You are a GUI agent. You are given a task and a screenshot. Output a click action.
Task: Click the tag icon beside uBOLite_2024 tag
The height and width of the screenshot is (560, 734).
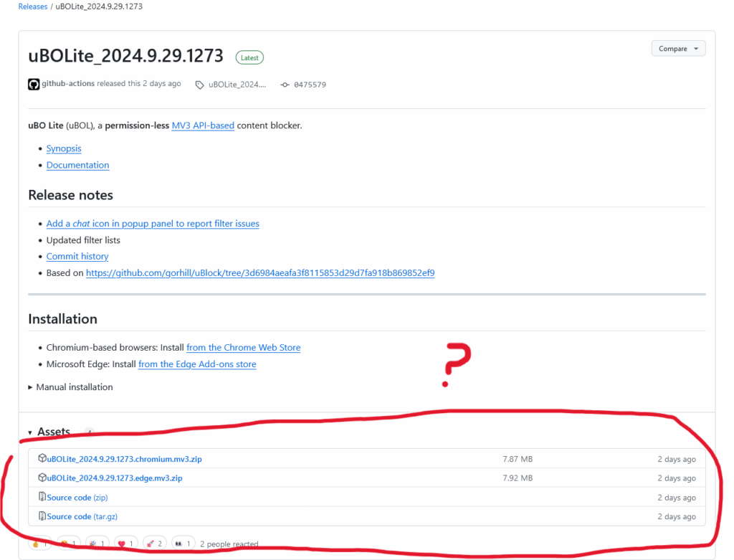coord(199,85)
